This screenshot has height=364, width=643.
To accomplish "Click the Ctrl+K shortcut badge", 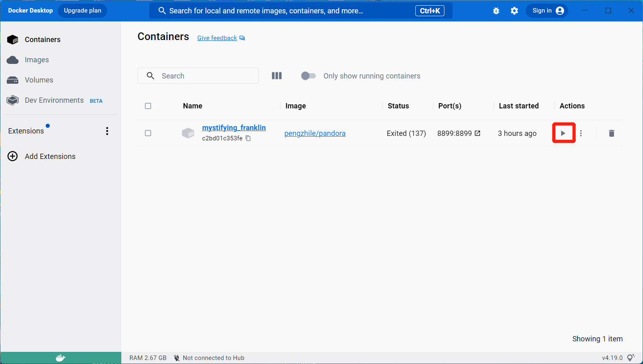I will pyautogui.click(x=430, y=11).
